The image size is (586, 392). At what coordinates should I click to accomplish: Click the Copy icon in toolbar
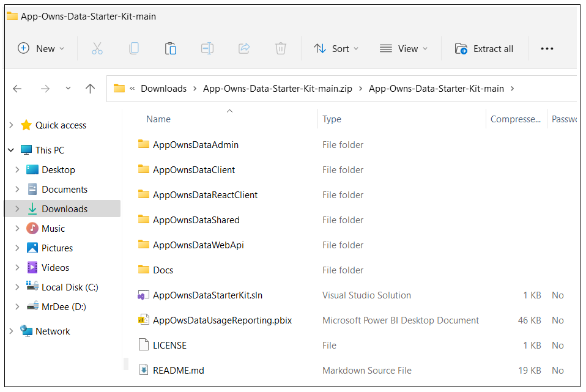pyautogui.click(x=134, y=48)
